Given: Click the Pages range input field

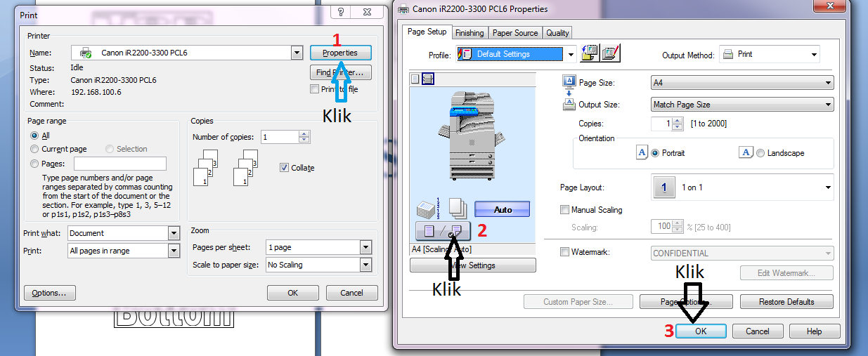Looking at the screenshot, I should pyautogui.click(x=120, y=164).
